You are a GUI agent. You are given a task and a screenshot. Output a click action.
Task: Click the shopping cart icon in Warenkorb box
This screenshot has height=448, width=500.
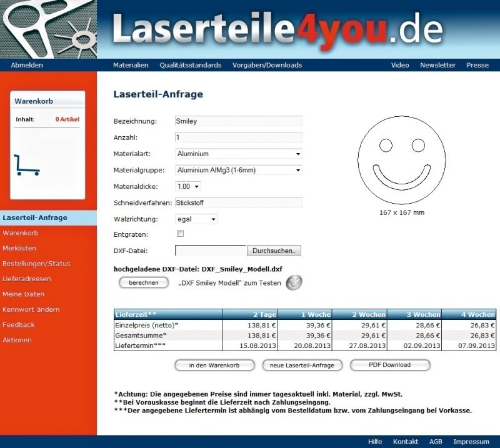[x=26, y=166]
